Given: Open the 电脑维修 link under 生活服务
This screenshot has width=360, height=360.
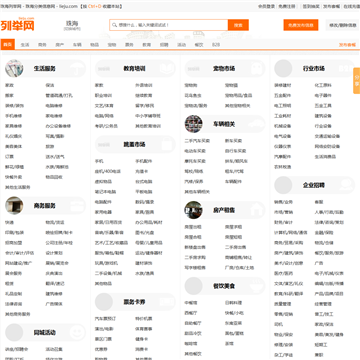Looking at the screenshot, I should tap(54, 106).
